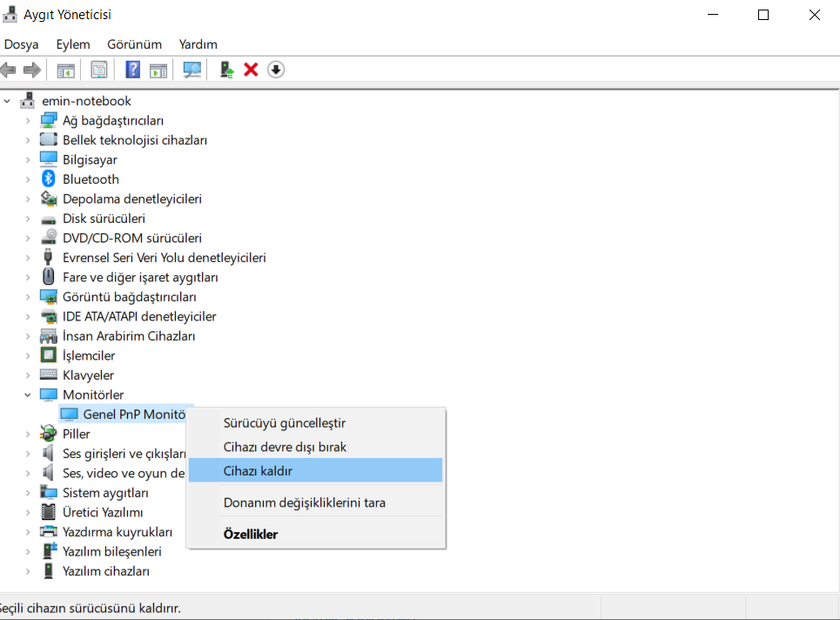Open the Eylem menu
Screen dimensions: 840x620
tap(73, 44)
